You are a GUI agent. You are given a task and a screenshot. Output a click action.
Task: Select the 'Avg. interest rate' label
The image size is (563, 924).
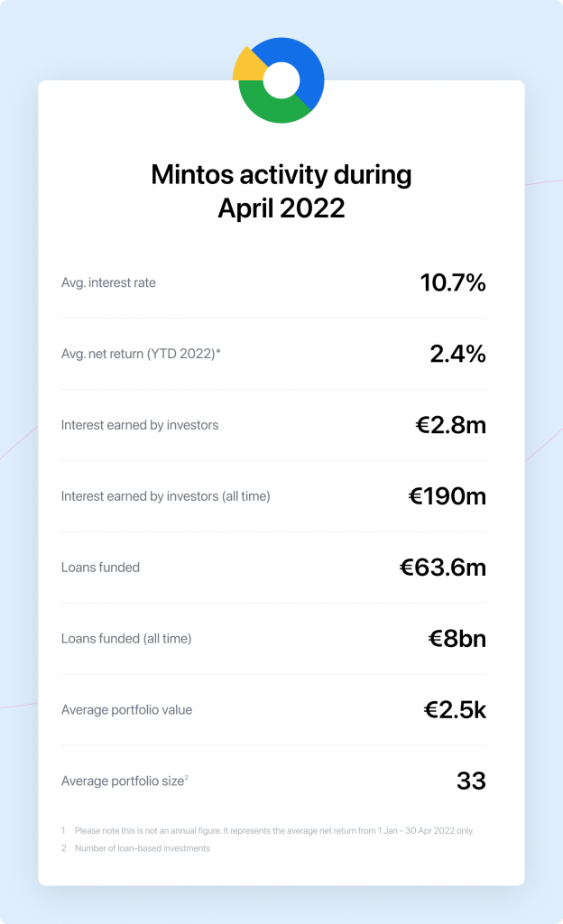(108, 282)
